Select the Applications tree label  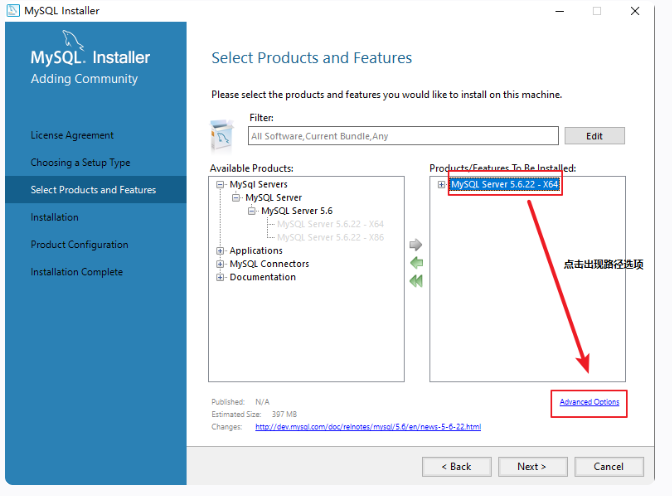(256, 251)
